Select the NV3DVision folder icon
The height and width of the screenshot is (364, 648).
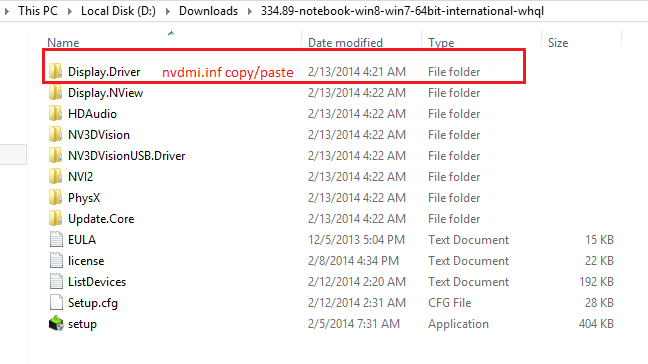coord(55,135)
